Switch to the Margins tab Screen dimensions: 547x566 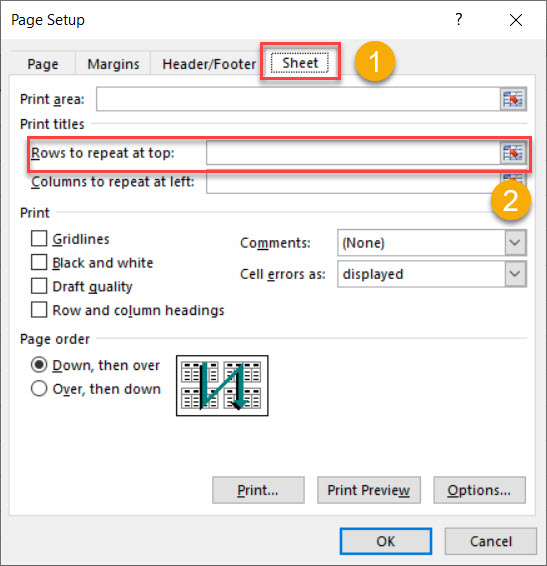point(113,64)
